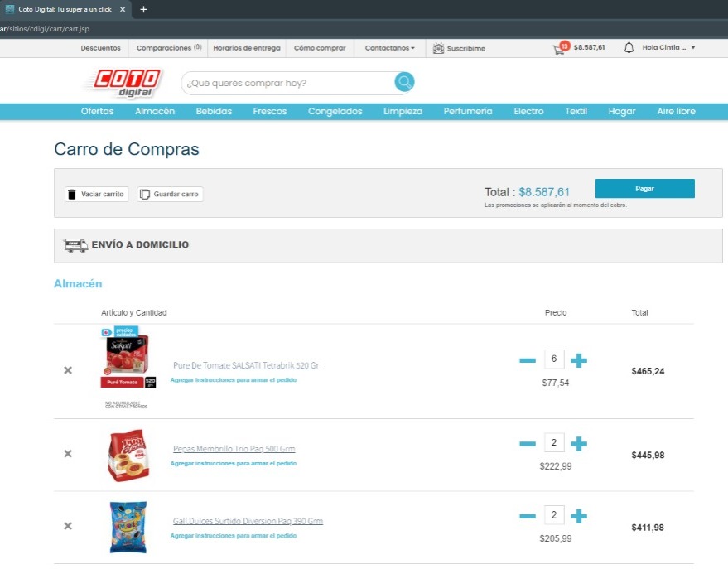The width and height of the screenshot is (728, 569).
Task: Click the copy icon in Guardar carro
Action: pos(145,194)
